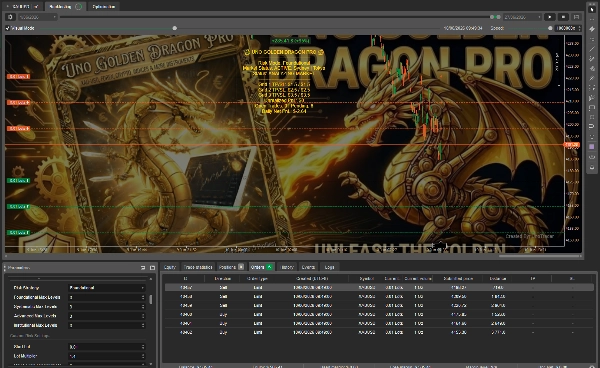Sort orders by Symbol column header
Viewport: 600px width, 368px height.
coord(366,278)
